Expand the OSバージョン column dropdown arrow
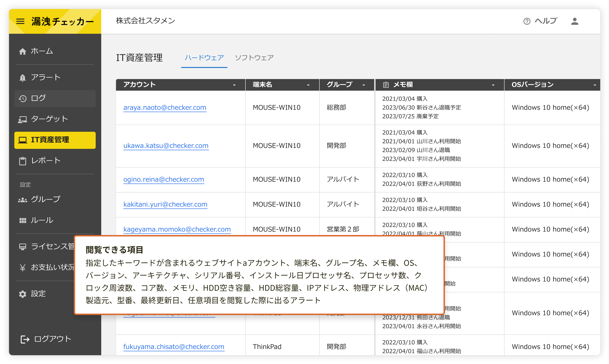This screenshot has height=364, width=609. [594, 85]
